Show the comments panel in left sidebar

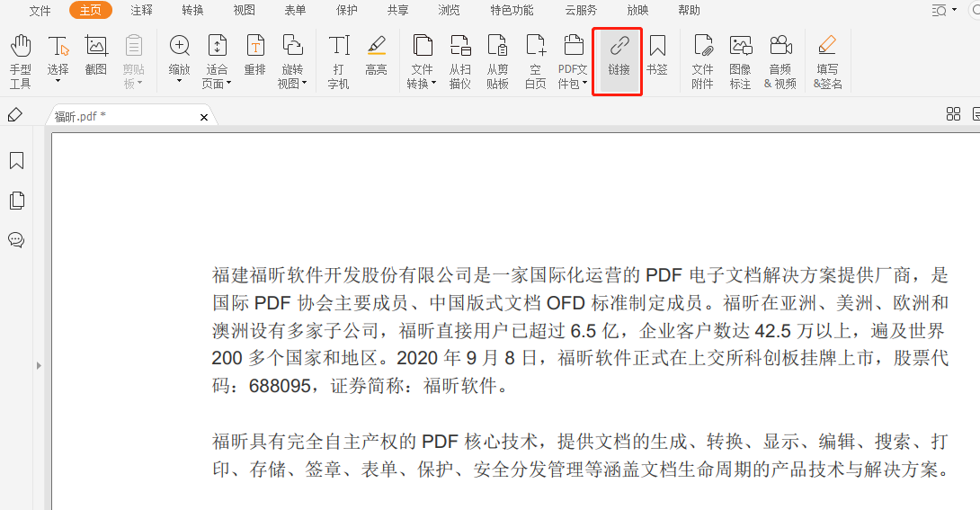pyautogui.click(x=16, y=240)
